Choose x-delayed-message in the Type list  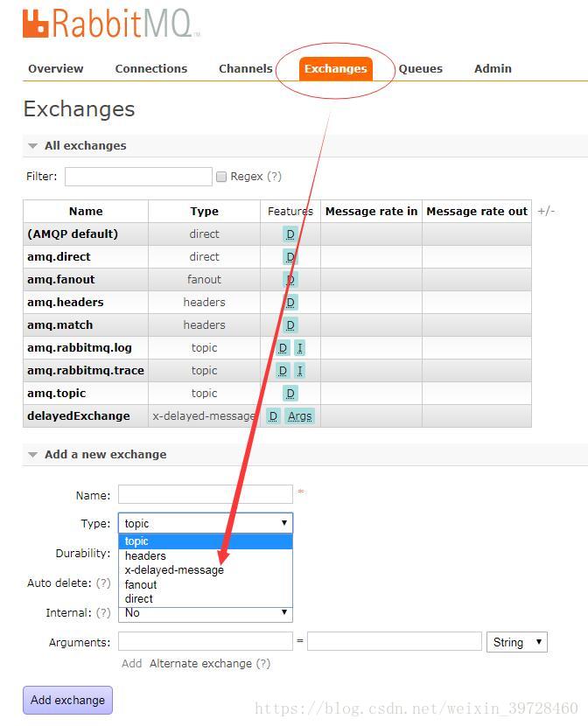tap(206, 570)
